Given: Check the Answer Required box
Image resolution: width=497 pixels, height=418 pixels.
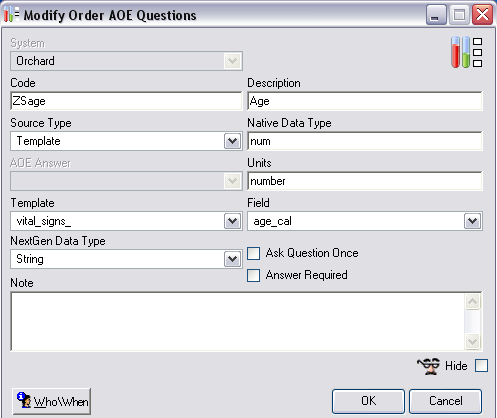Looking at the screenshot, I should point(254,276).
